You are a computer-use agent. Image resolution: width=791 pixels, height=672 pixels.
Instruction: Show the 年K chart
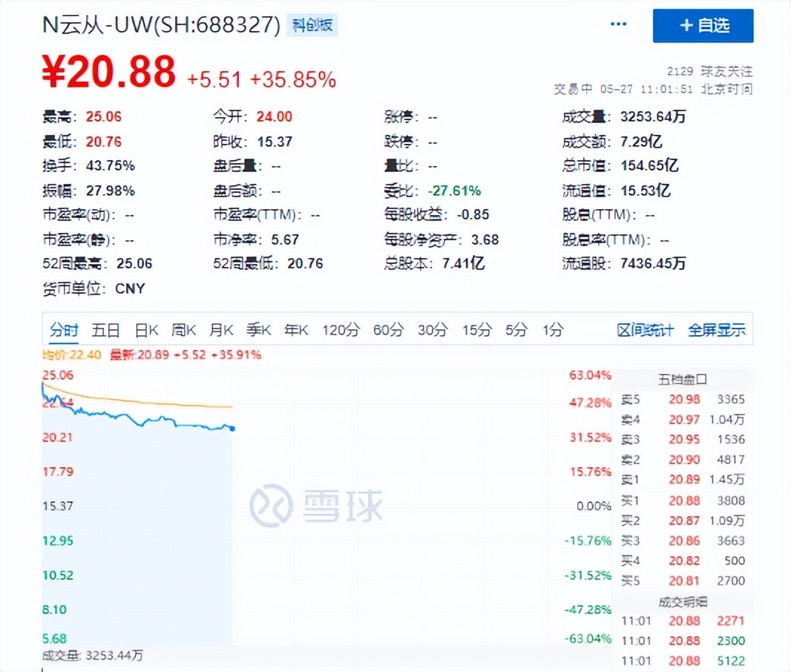[296, 330]
